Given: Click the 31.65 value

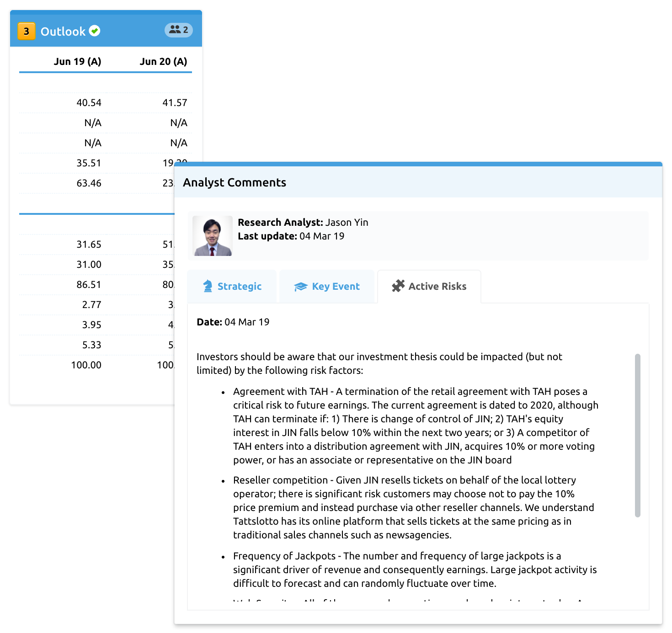Looking at the screenshot, I should tap(89, 244).
